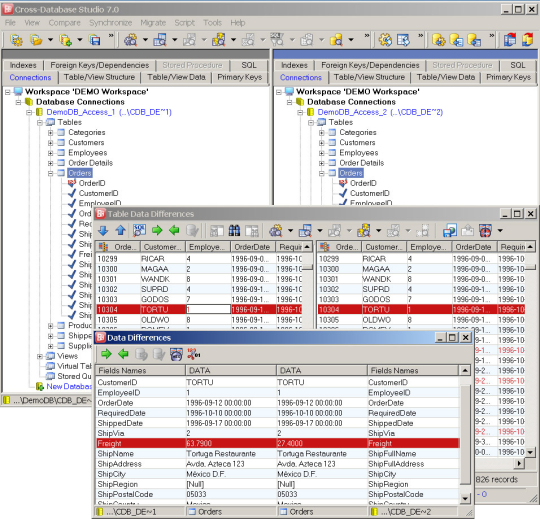Click green left arrow in Data Differences toolbar
540x519 pixels.
[x=123, y=354]
